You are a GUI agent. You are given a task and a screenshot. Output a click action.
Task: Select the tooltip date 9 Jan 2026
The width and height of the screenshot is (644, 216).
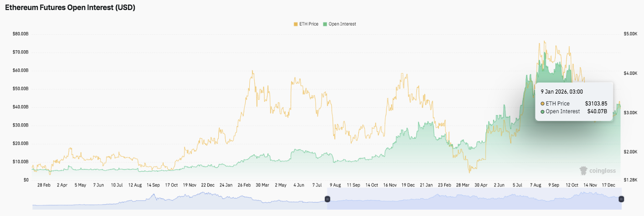(562, 92)
